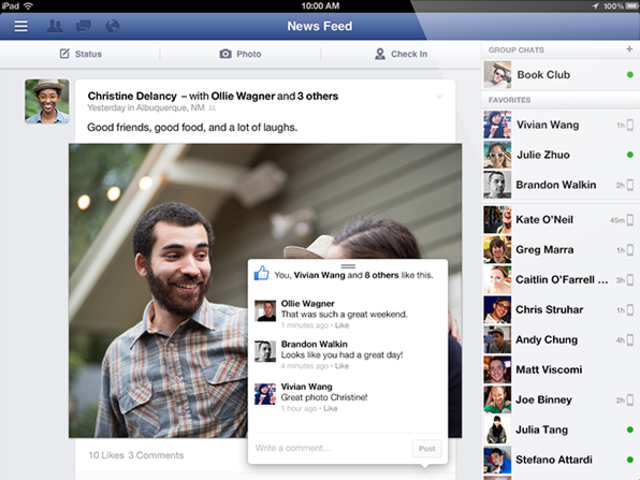Open chat with Brandon Walkin in sidebar
This screenshot has height=480, width=640.
pyautogui.click(x=560, y=185)
